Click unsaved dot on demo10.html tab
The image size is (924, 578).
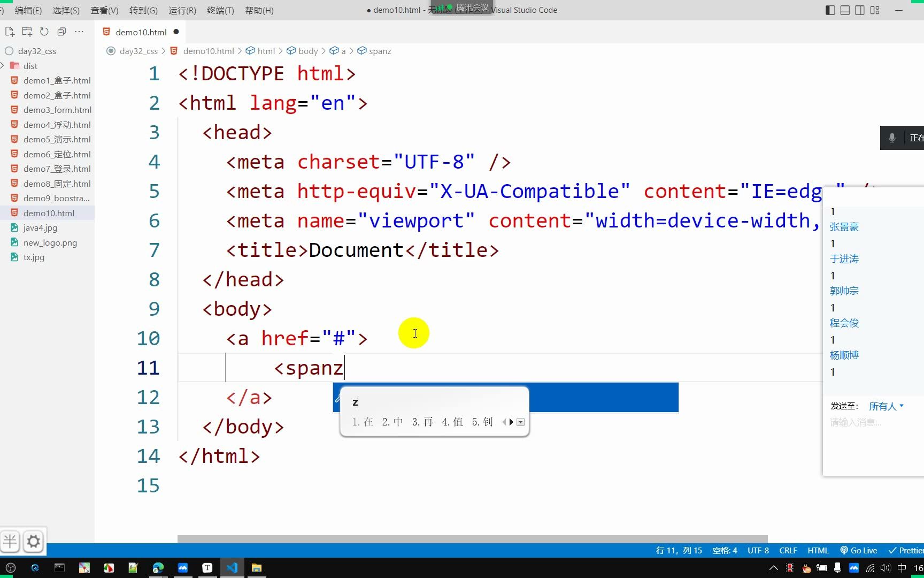tap(176, 32)
